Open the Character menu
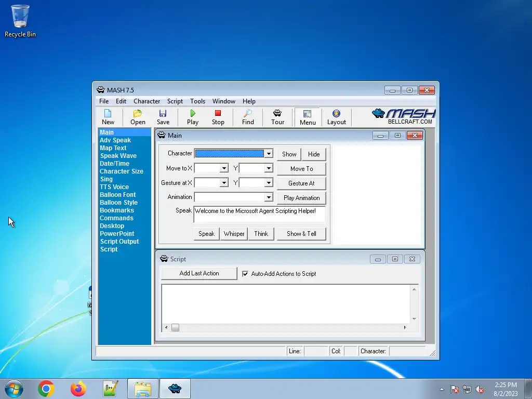The height and width of the screenshot is (399, 532). pyautogui.click(x=147, y=101)
